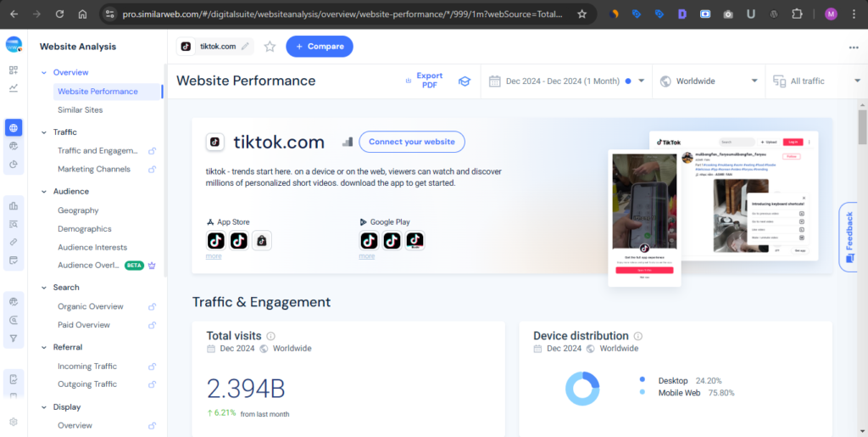Click Export PDF
868x437 pixels.
pos(424,81)
